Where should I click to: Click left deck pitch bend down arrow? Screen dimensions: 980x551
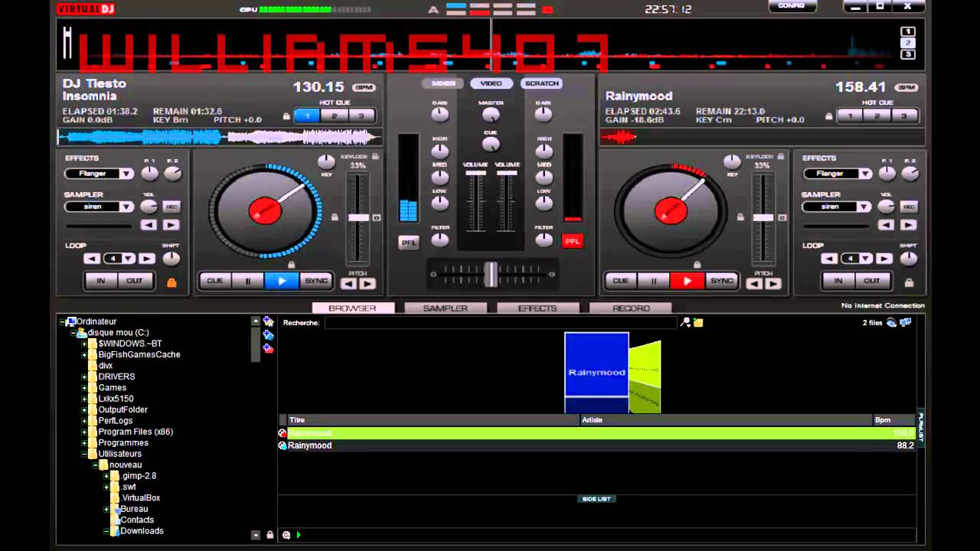[348, 284]
